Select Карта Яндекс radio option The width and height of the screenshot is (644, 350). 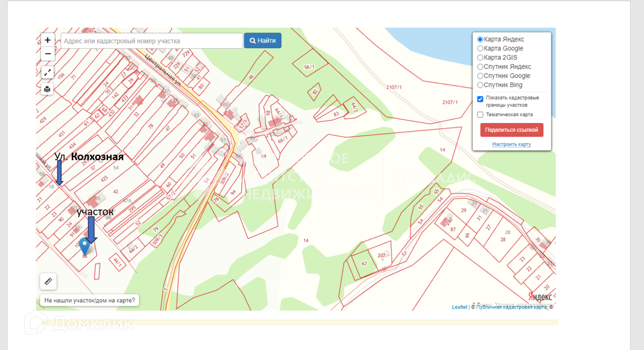(x=480, y=39)
